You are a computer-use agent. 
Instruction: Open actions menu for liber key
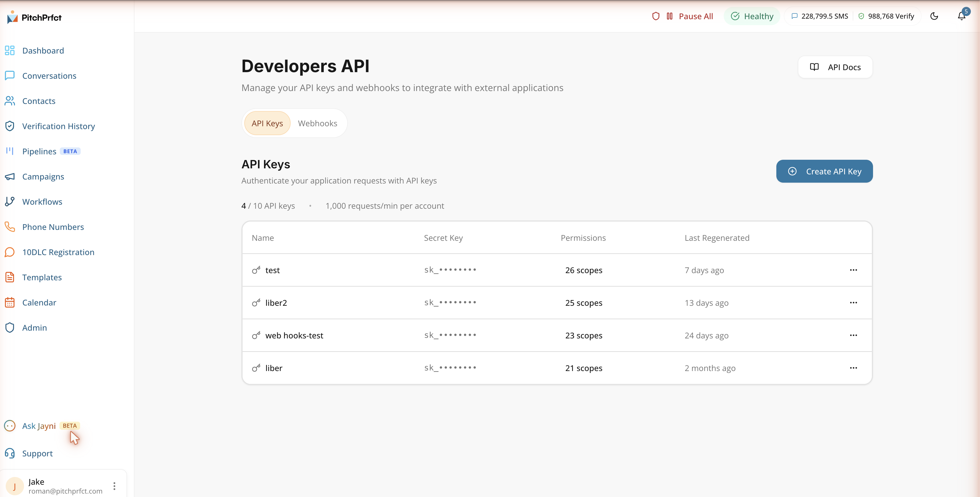click(x=853, y=368)
